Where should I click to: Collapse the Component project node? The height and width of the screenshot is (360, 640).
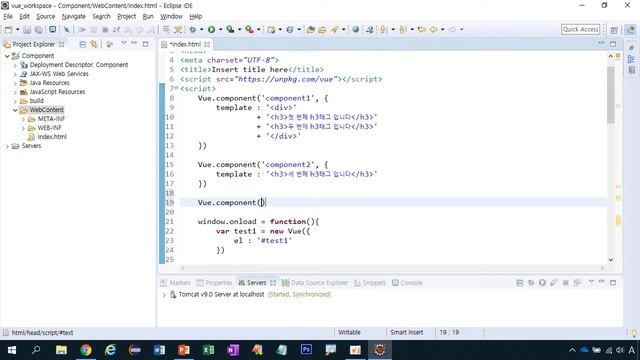click(7, 56)
